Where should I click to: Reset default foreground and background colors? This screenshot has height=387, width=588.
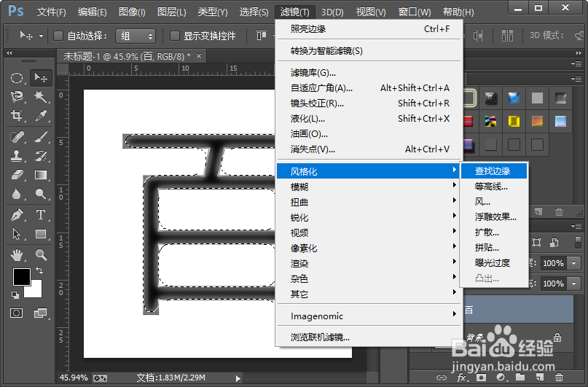tap(15, 295)
